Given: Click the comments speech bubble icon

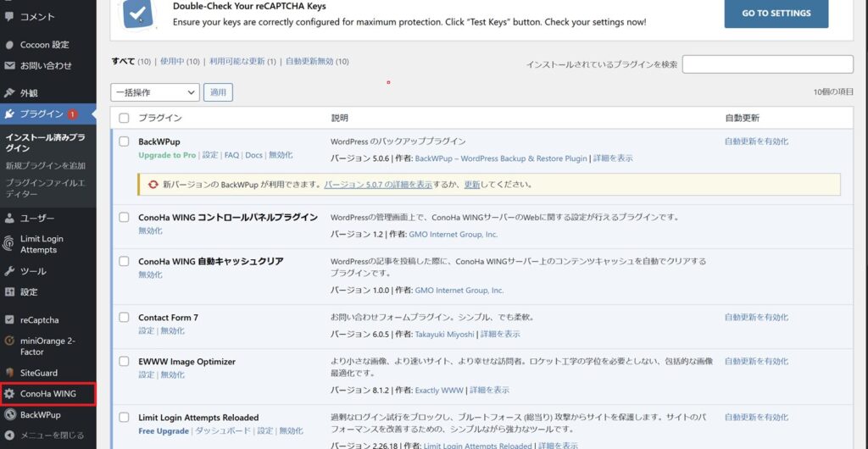Looking at the screenshot, I should [x=9, y=17].
